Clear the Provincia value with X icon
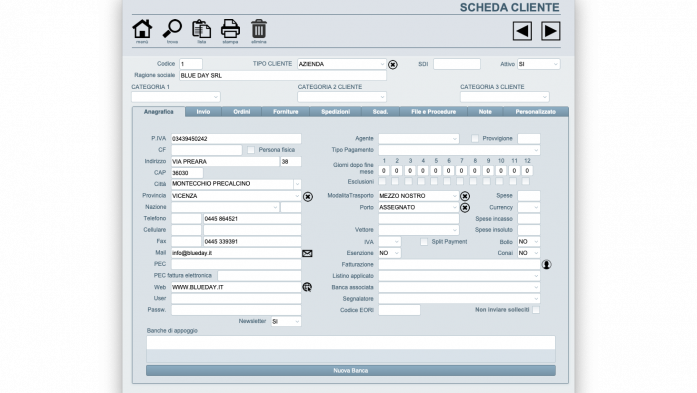This screenshot has width=697, height=393. coord(308,196)
